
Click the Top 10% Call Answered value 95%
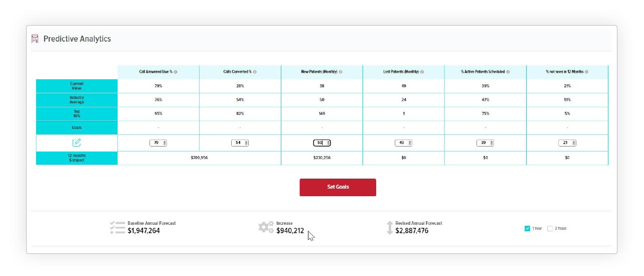(x=158, y=114)
